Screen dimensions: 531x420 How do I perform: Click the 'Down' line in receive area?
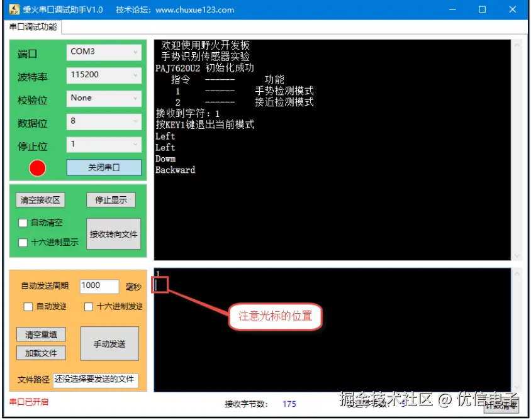pyautogui.click(x=165, y=158)
